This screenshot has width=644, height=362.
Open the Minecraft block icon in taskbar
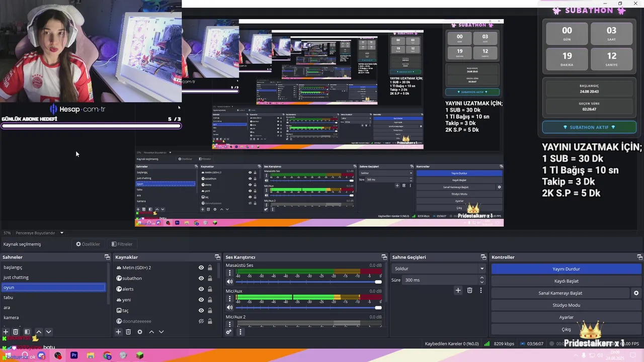coord(139,355)
